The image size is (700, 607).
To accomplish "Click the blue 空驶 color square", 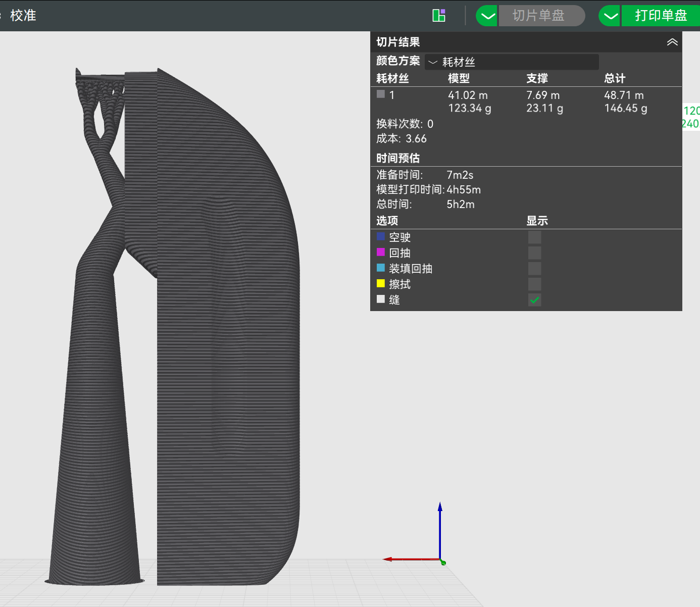I will coord(381,236).
